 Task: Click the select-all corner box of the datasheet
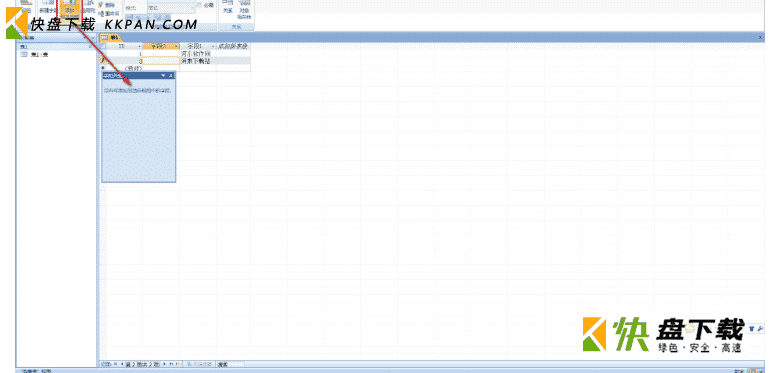[103, 46]
